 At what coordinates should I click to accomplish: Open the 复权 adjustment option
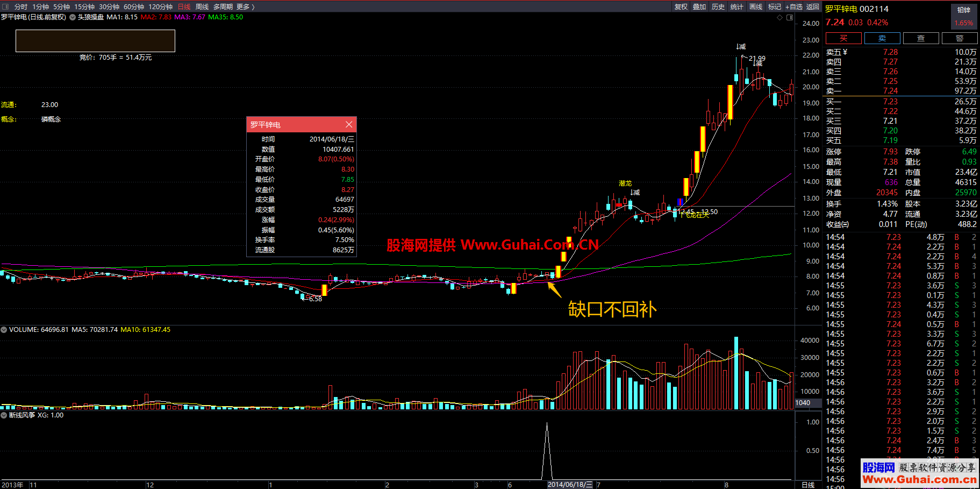click(x=681, y=7)
